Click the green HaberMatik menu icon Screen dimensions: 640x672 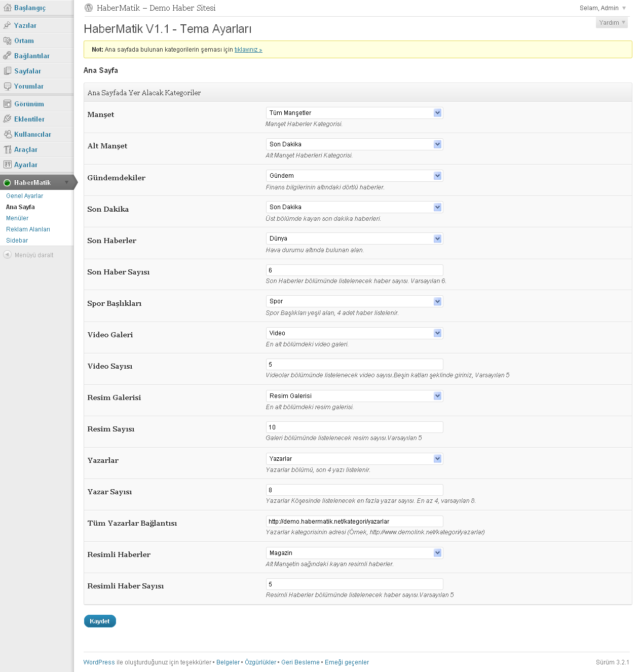[7, 183]
